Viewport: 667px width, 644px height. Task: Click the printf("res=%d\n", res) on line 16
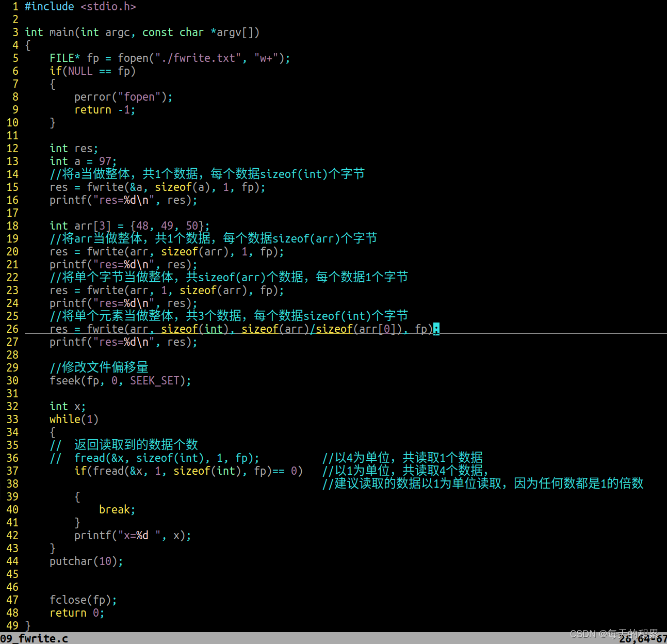(123, 200)
